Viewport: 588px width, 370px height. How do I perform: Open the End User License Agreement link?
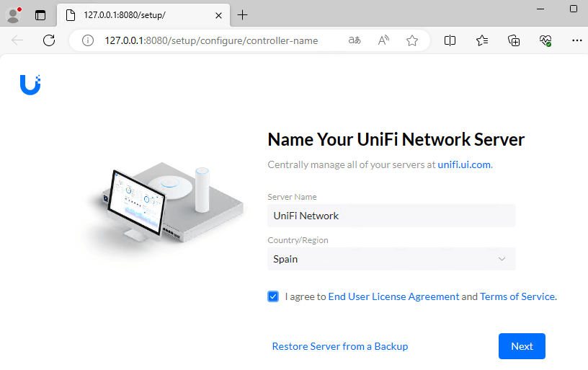pos(393,296)
